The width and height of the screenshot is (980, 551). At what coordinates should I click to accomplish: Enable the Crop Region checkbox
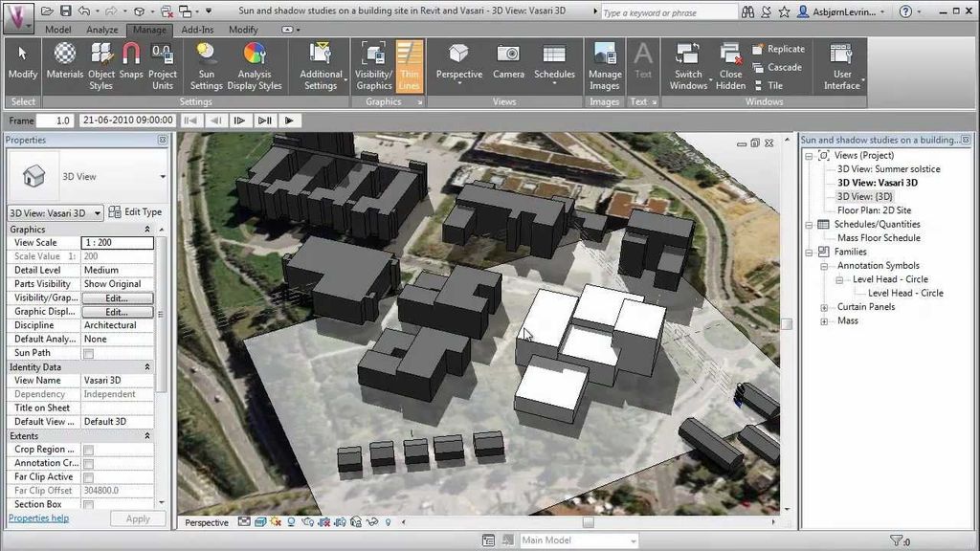(89, 451)
